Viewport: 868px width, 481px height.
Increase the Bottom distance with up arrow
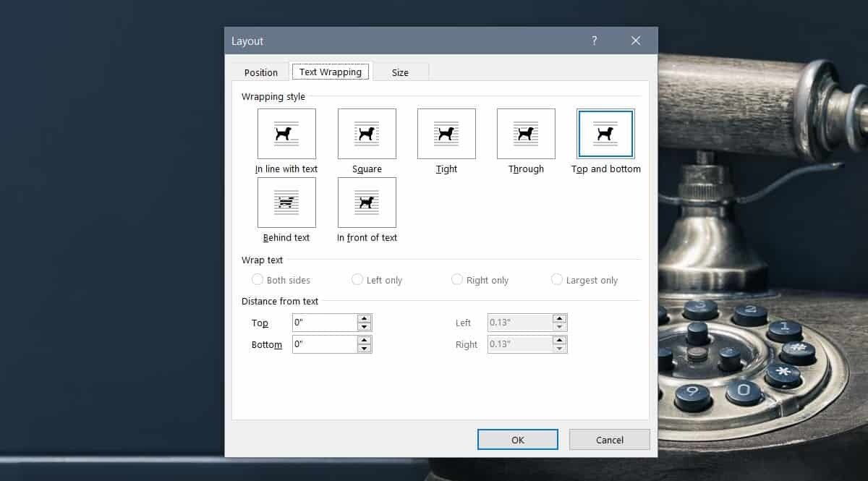(365, 341)
